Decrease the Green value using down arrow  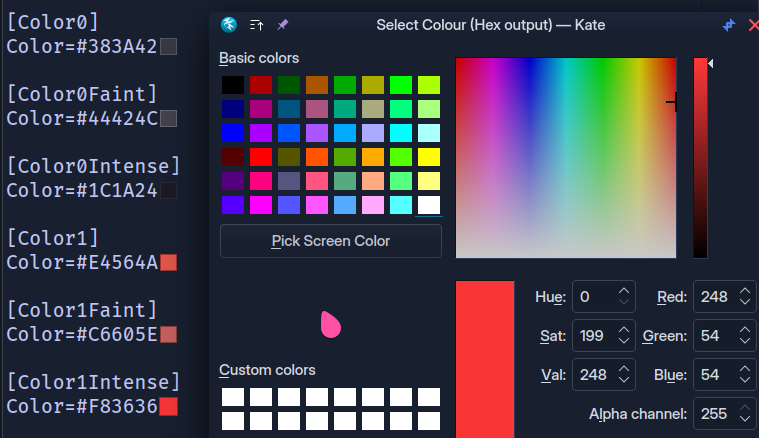point(745,342)
